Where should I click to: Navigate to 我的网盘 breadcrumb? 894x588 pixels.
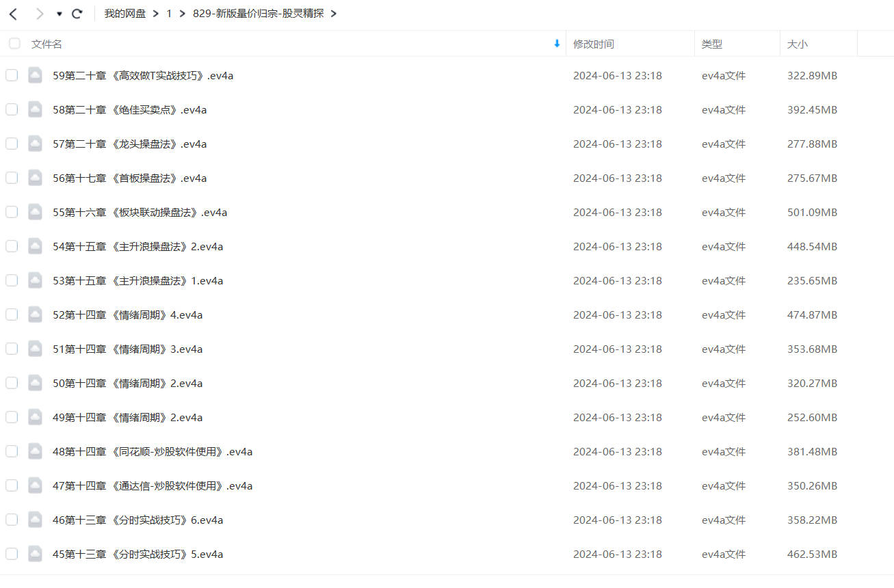(x=125, y=14)
